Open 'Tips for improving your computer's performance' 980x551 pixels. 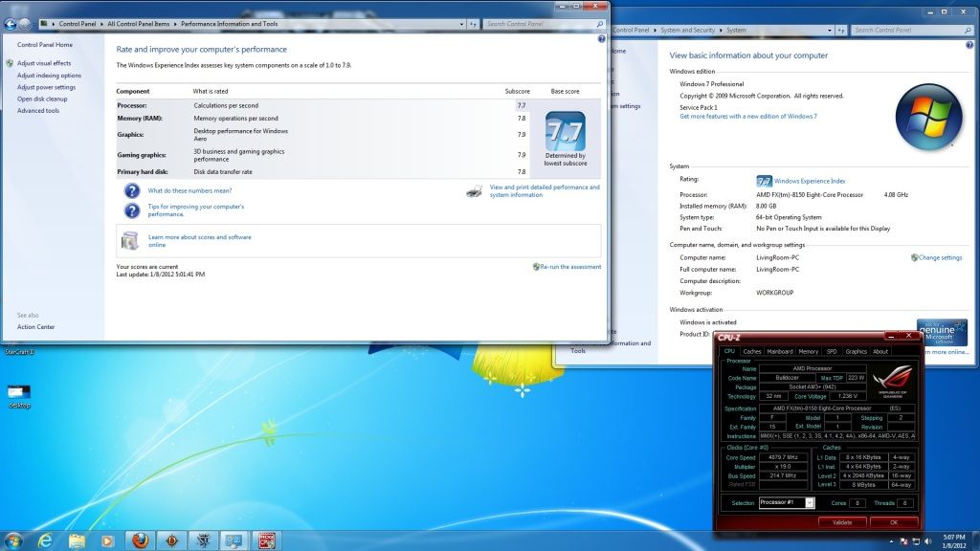[195, 210]
